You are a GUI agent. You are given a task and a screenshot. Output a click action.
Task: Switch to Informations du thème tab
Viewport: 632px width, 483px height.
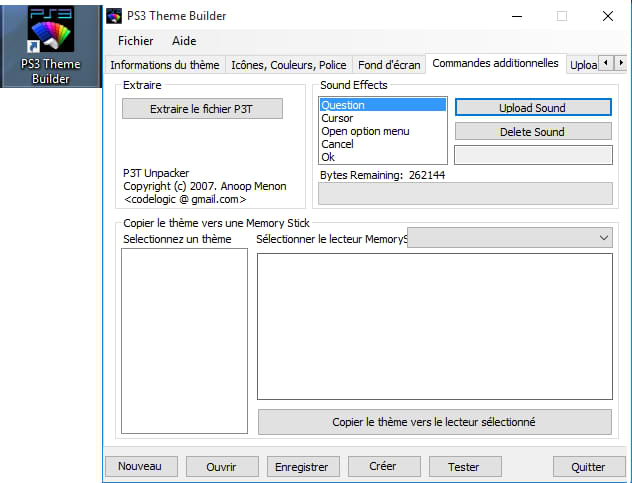coord(165,65)
